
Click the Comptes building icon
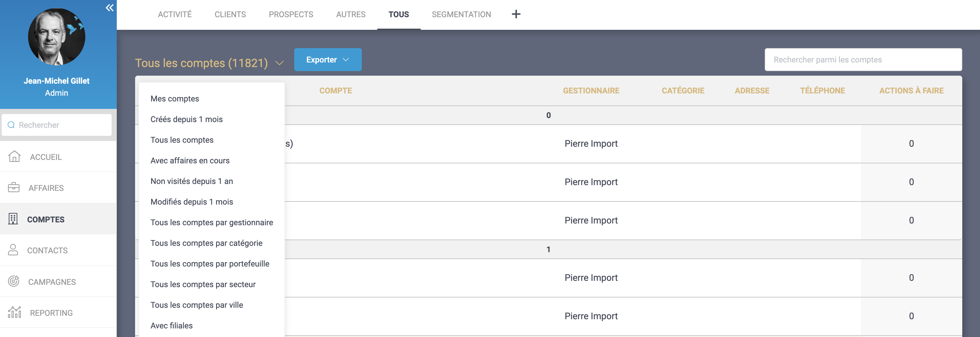point(13,219)
